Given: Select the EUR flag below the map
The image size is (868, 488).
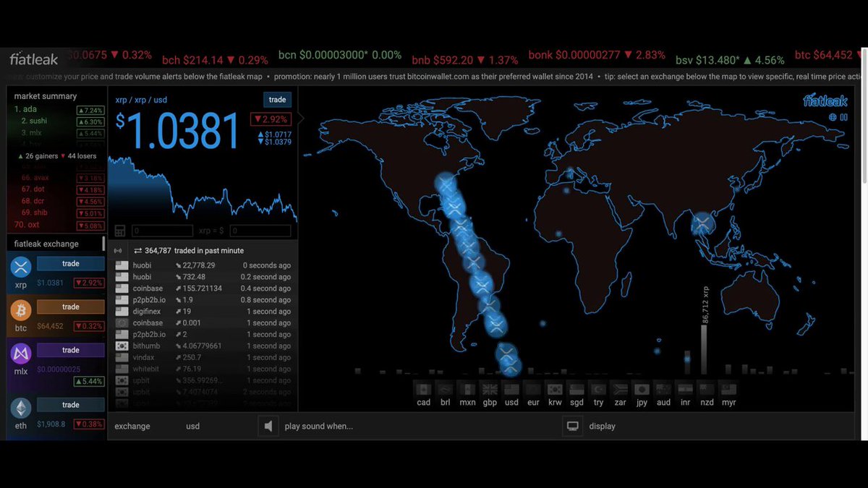Looking at the screenshot, I should coord(533,389).
